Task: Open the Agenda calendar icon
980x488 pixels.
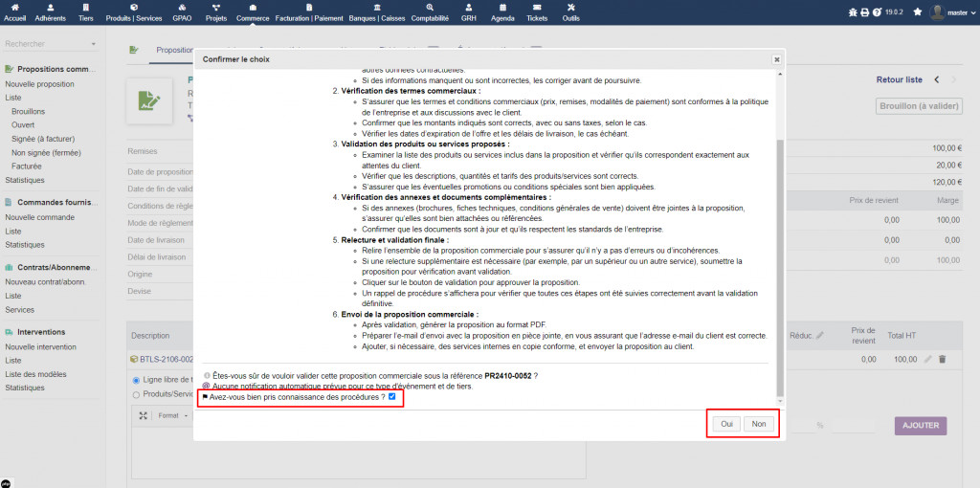Action: (503, 8)
